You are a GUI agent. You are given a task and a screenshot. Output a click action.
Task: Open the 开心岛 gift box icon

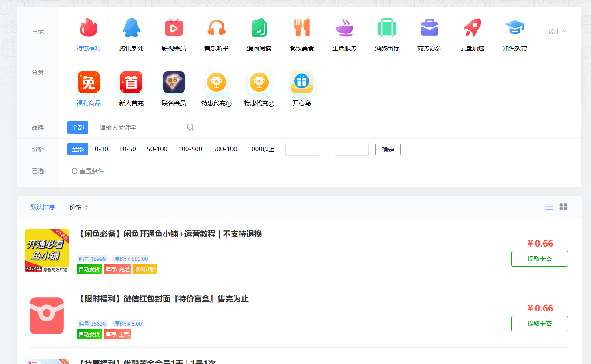[302, 82]
